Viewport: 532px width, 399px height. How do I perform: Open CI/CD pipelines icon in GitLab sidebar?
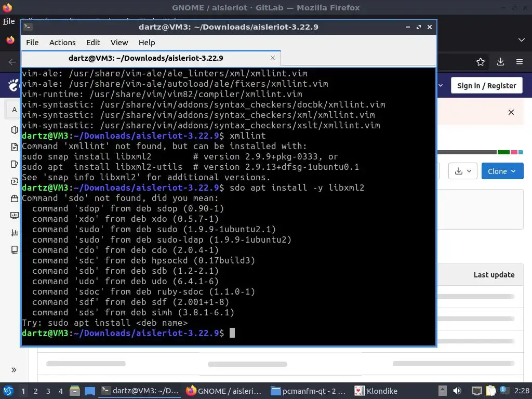click(x=14, y=181)
